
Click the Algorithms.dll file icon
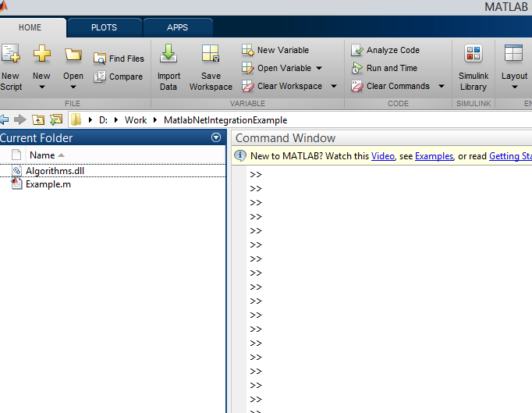(x=16, y=170)
